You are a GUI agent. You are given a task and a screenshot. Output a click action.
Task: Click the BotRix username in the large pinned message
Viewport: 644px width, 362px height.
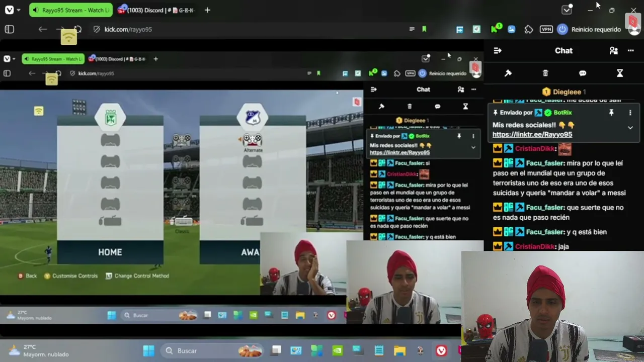tap(562, 113)
